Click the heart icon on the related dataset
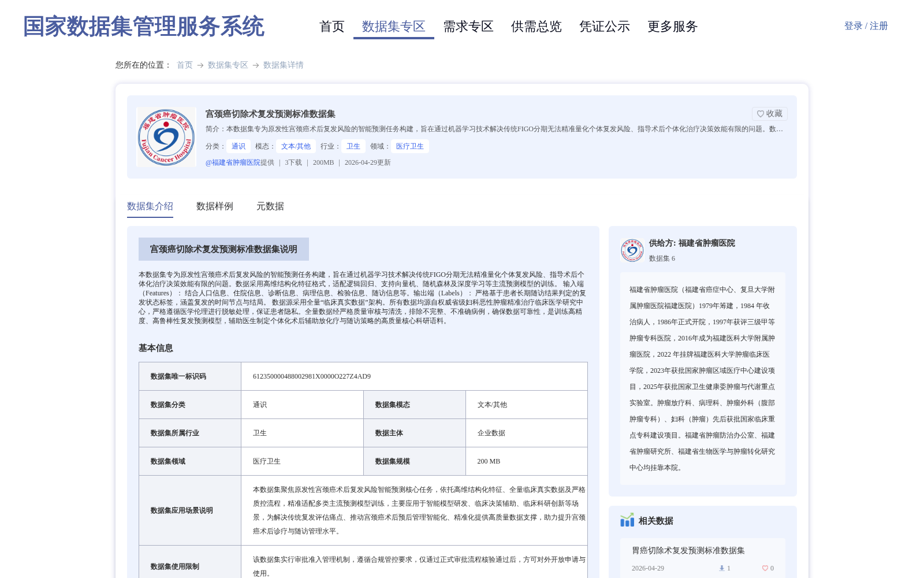This screenshot has width=924, height=578. pos(765,568)
